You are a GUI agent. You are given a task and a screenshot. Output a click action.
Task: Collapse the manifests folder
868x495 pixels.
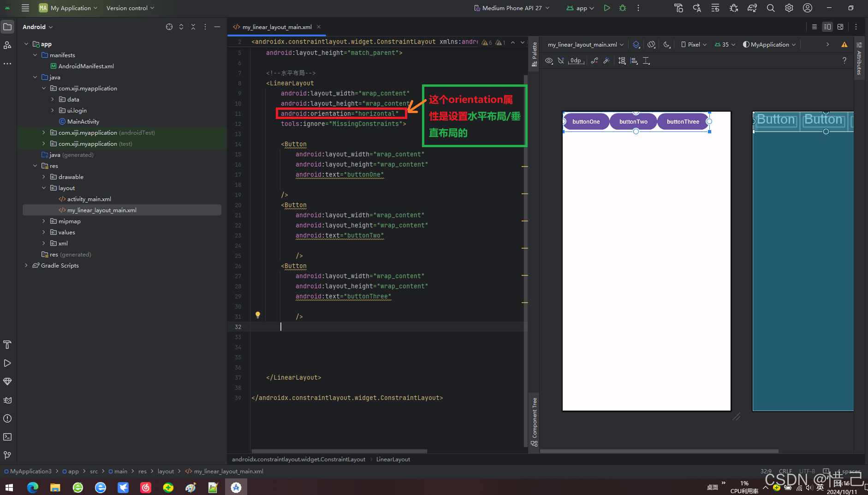tap(35, 55)
